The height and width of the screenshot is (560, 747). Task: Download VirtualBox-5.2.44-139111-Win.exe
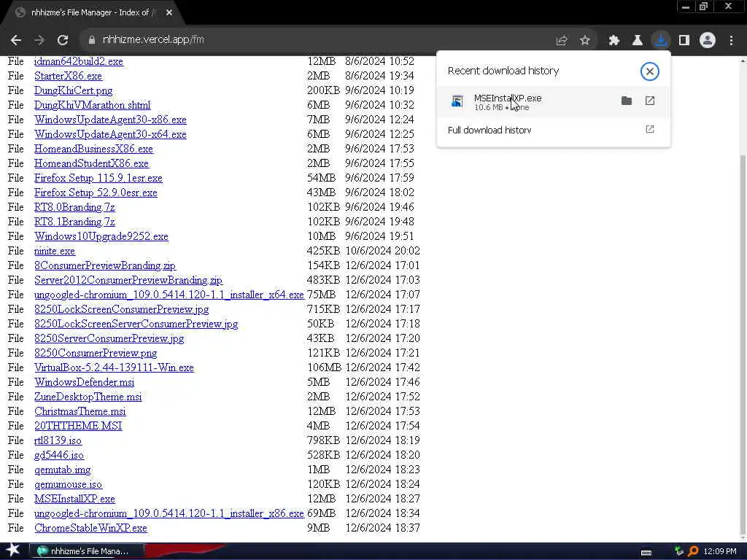(114, 367)
